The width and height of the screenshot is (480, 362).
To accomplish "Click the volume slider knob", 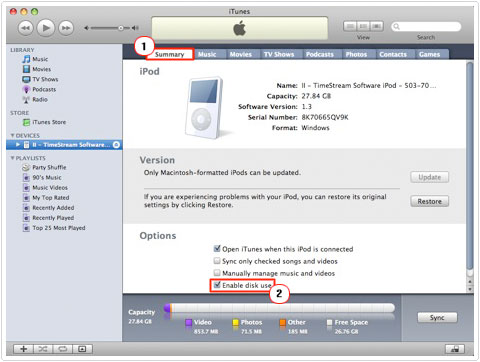I will click(x=121, y=28).
